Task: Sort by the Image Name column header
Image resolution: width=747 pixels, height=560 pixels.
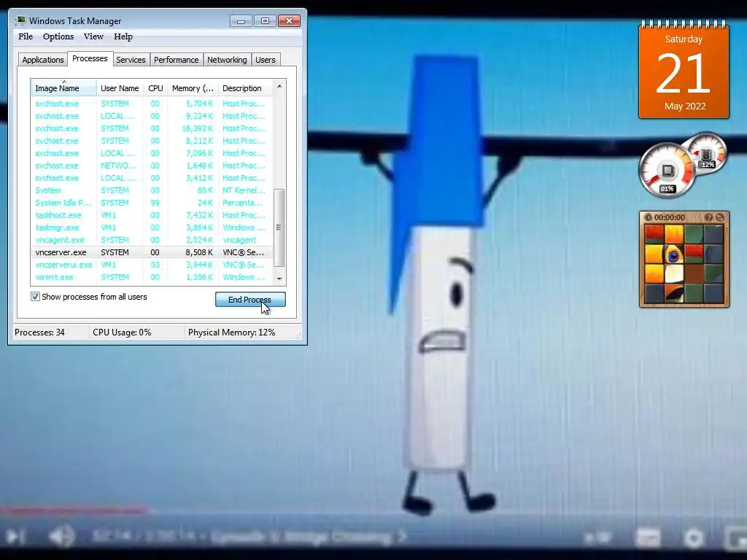Action: pos(64,88)
